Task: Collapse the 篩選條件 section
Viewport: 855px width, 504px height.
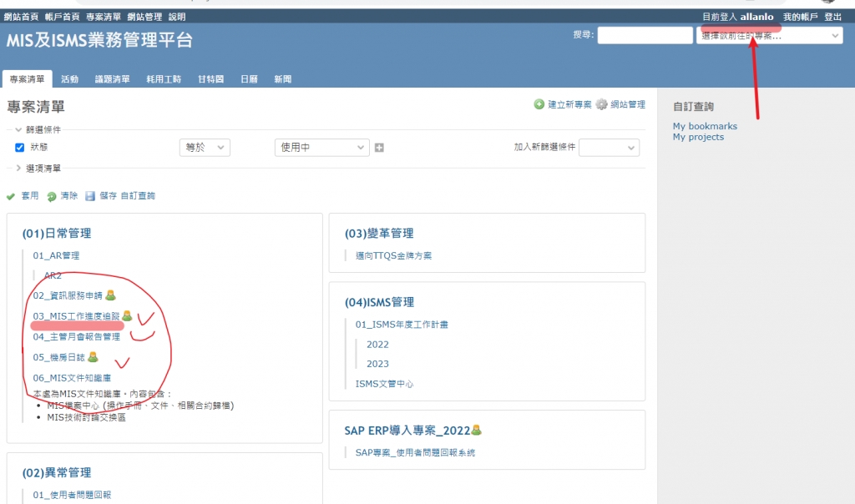Action: (18, 129)
